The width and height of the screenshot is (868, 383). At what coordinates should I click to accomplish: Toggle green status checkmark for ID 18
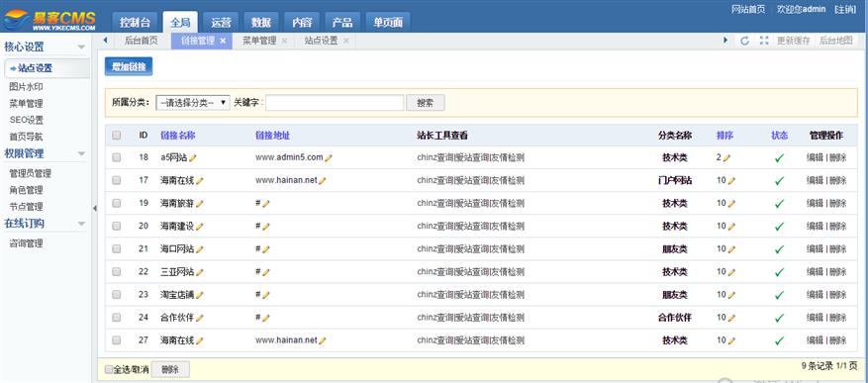point(780,157)
